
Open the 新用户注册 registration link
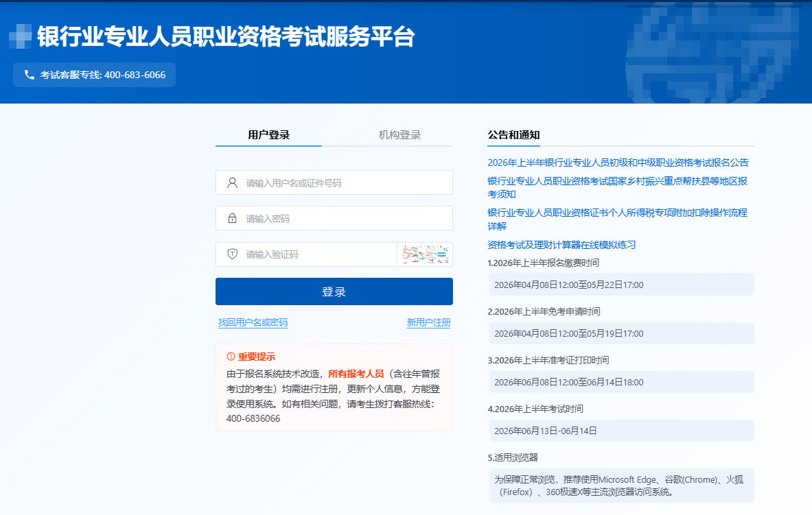pos(428,323)
